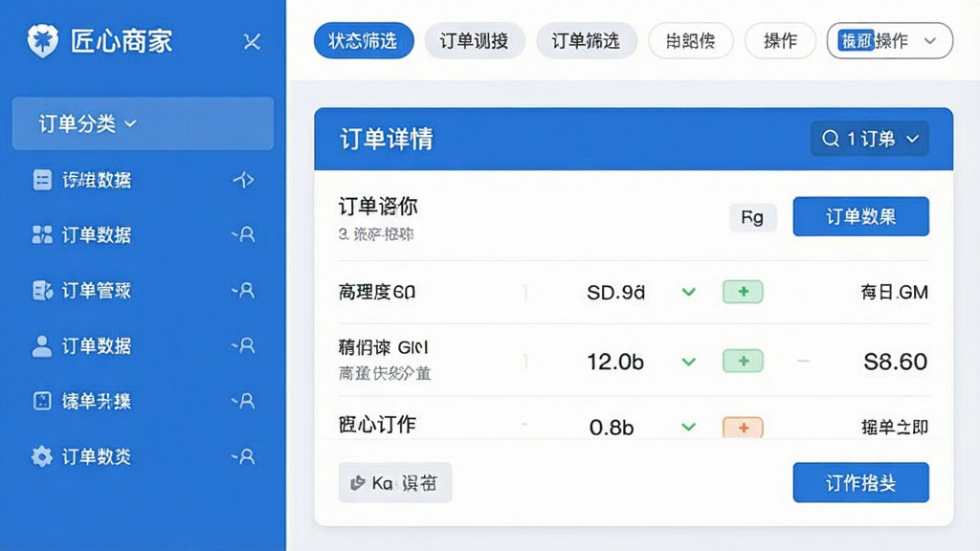This screenshot has height=551, width=980.
Task: Click the SD.9d value
Action: tap(615, 293)
